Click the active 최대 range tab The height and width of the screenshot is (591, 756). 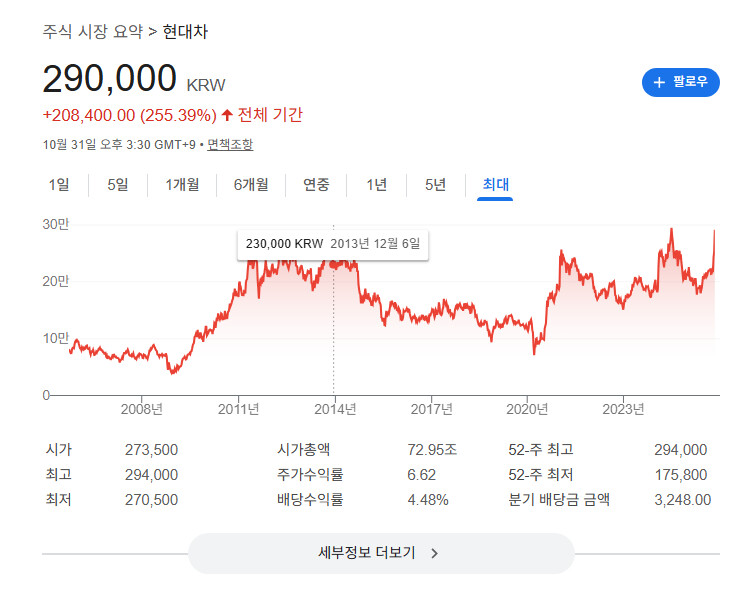click(x=495, y=184)
